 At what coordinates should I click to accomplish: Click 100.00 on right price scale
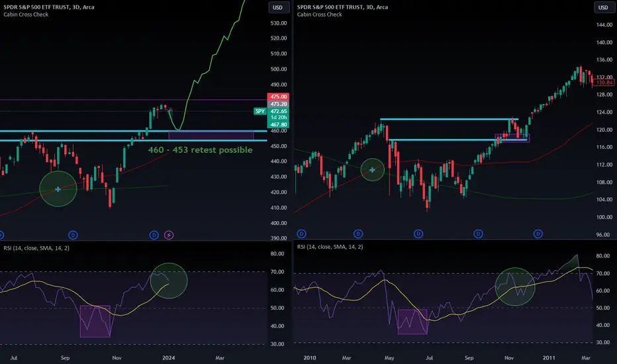(x=604, y=217)
